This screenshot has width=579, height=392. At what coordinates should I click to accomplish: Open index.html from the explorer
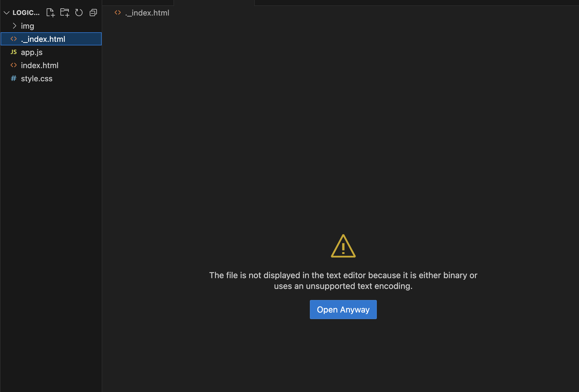click(x=51, y=65)
